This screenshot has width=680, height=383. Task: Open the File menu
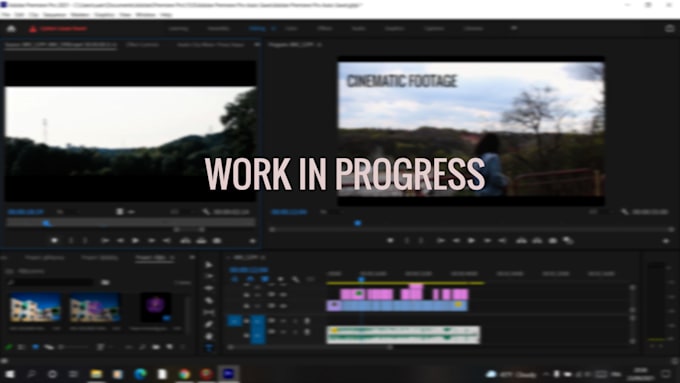6,14
